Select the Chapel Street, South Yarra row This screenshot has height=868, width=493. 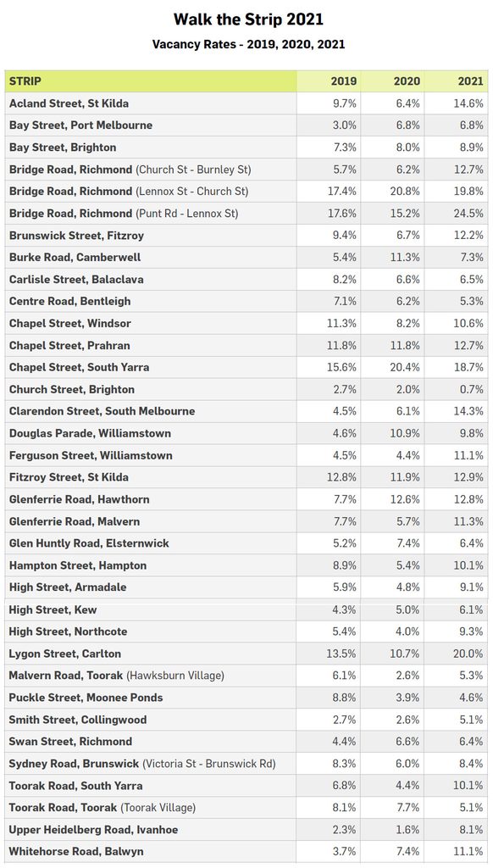click(x=246, y=367)
